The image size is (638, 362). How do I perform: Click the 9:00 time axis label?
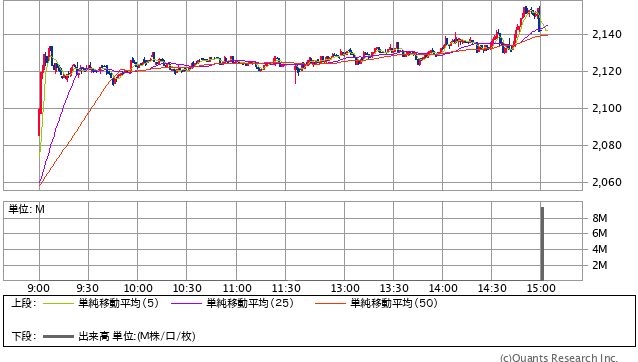[x=39, y=288]
